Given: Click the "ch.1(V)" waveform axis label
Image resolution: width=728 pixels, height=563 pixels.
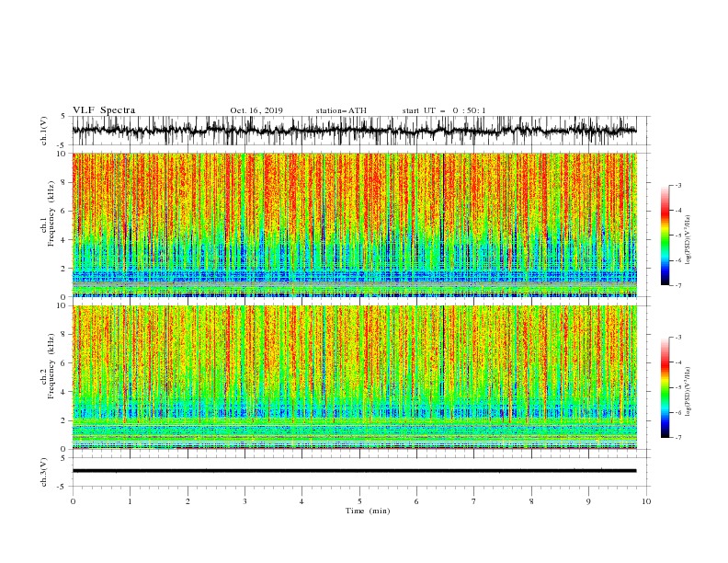Looking at the screenshot, I should tap(44, 131).
